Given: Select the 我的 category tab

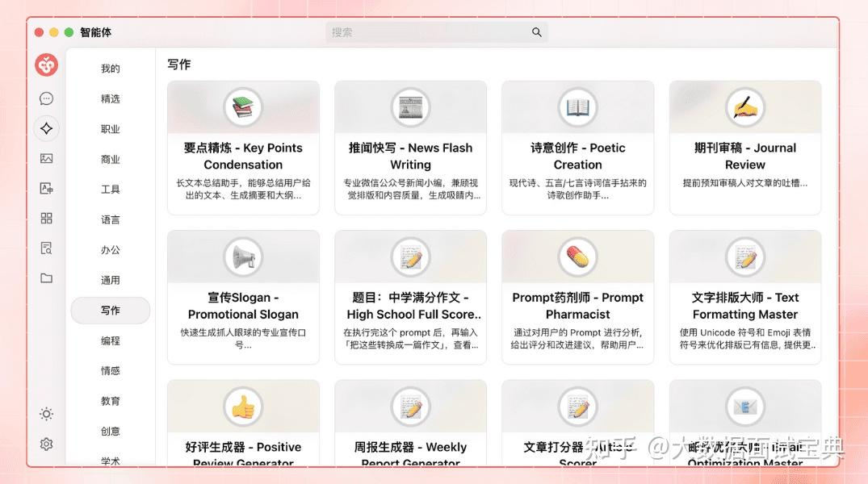Looking at the screenshot, I should pos(110,69).
